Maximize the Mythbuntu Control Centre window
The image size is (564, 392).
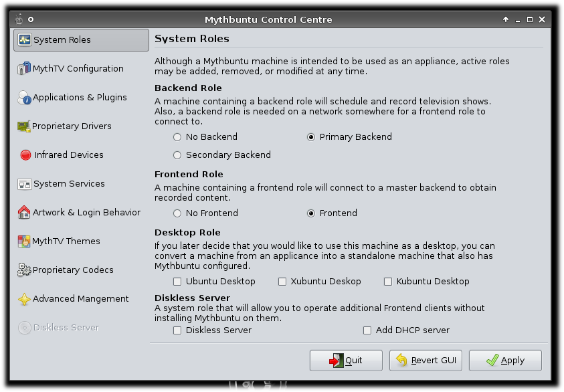pos(530,19)
